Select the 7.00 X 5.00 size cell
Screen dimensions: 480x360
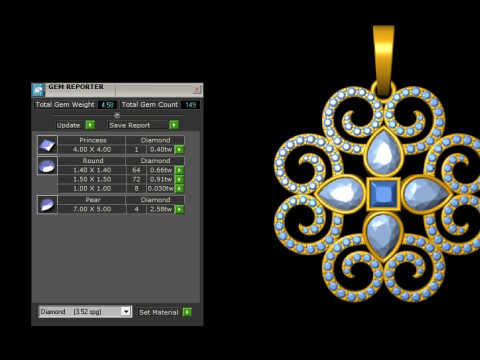pos(92,209)
